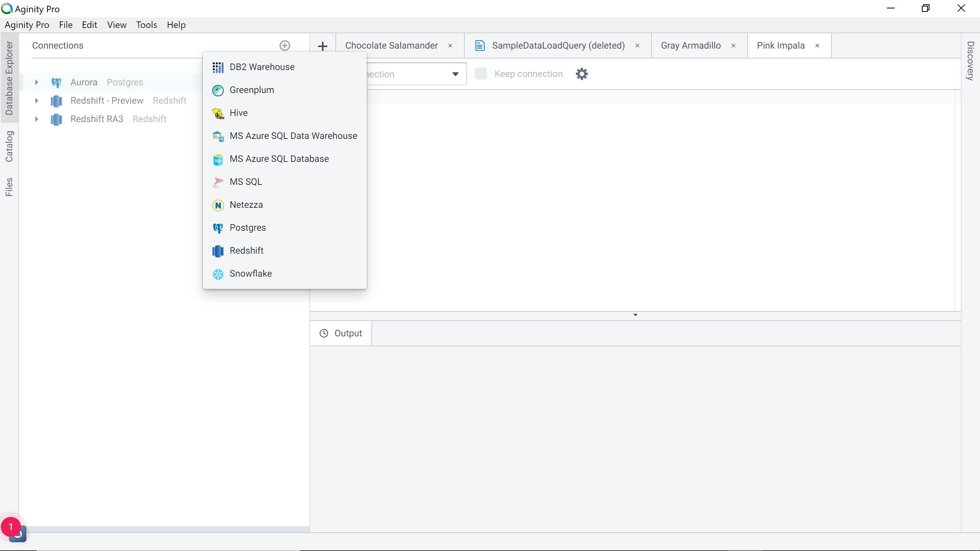980x551 pixels.
Task: Expand the Aurora Postgres connection
Action: pyautogui.click(x=36, y=82)
